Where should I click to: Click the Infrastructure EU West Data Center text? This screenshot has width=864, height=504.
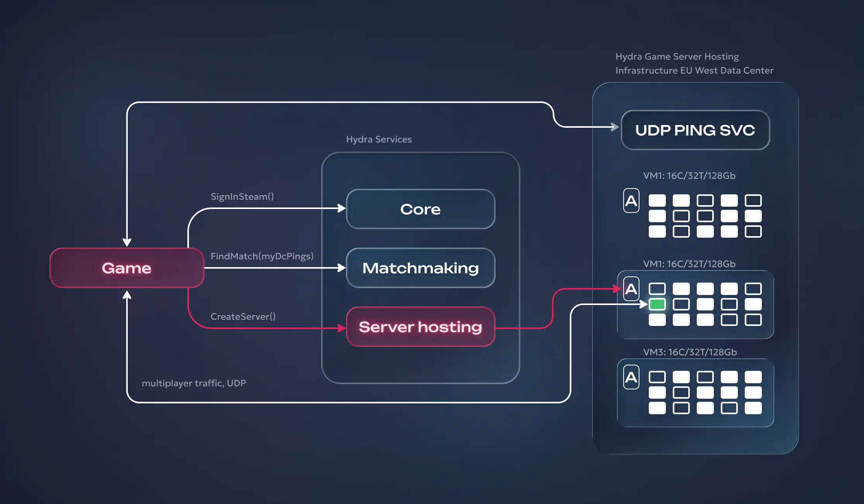pos(694,70)
